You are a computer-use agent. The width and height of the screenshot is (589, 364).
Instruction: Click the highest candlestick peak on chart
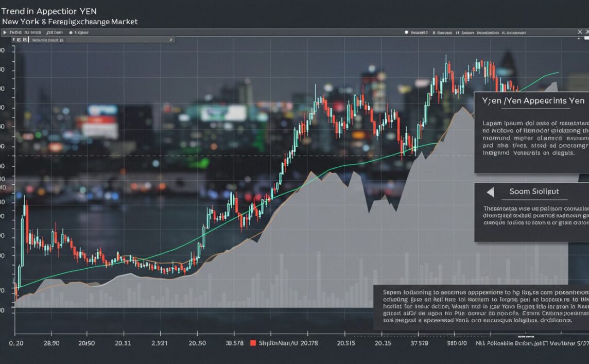(x=446, y=58)
